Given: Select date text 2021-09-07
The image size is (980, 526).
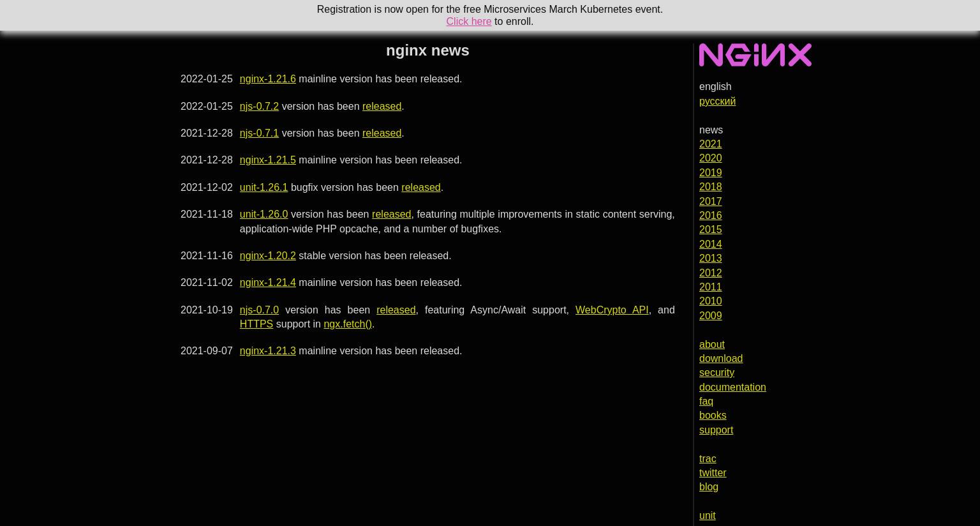Looking at the screenshot, I should tap(206, 350).
